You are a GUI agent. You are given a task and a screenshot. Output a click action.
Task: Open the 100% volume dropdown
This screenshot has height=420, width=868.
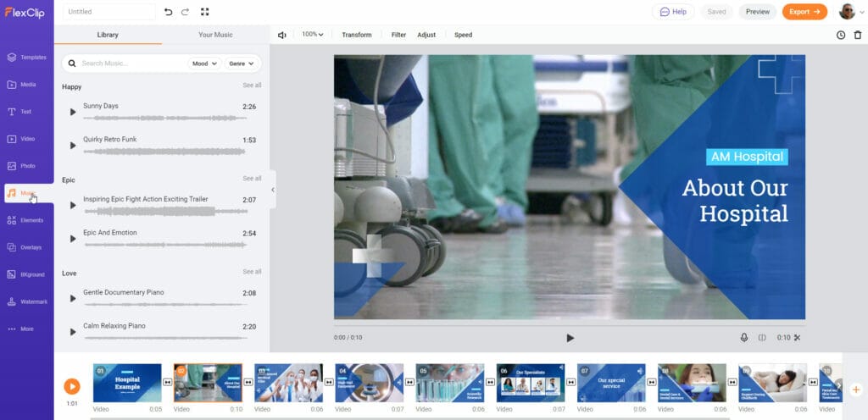(312, 34)
